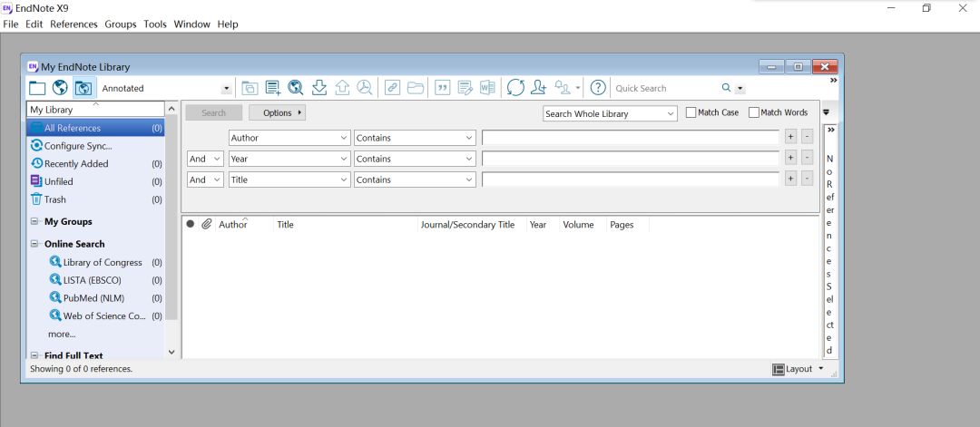This screenshot has width=980, height=427.
Task: Click the Layout icon in status bar
Action: click(779, 369)
